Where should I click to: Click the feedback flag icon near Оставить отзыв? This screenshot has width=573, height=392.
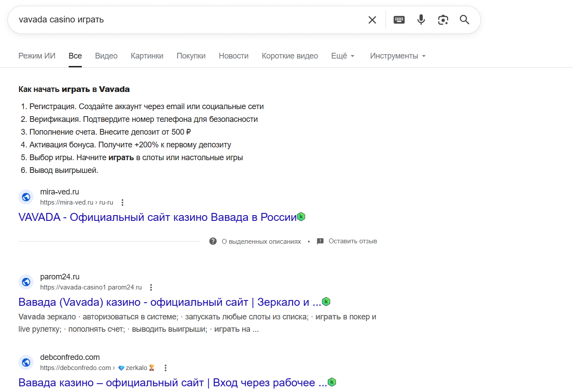tap(320, 241)
